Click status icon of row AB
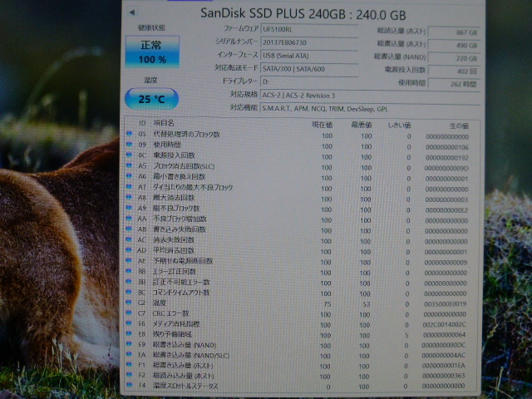 (x=129, y=229)
